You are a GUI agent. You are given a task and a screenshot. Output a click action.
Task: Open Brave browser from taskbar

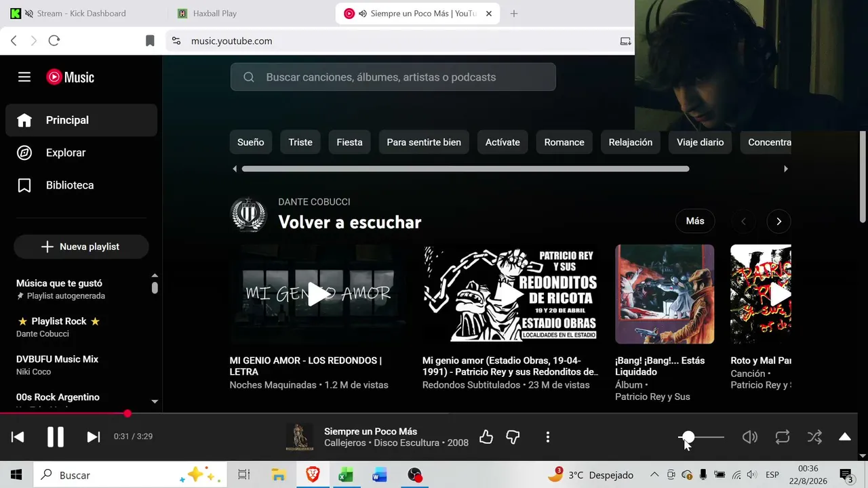(x=313, y=475)
